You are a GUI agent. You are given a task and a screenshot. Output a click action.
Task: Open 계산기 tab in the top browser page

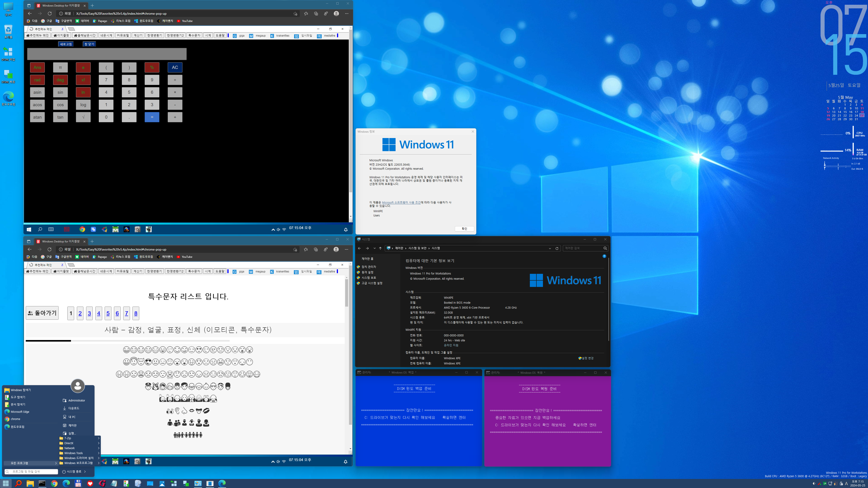click(138, 35)
